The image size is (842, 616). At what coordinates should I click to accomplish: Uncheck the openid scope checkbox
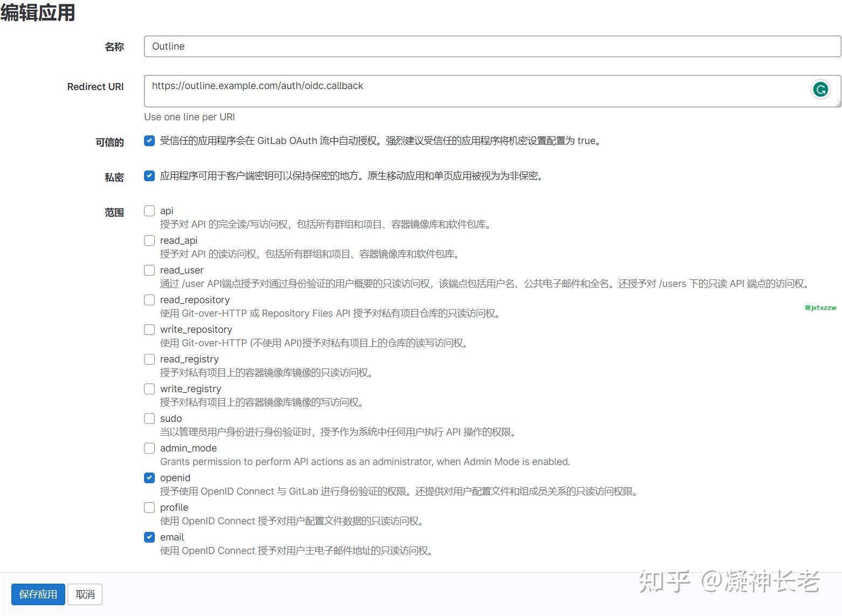click(x=149, y=478)
